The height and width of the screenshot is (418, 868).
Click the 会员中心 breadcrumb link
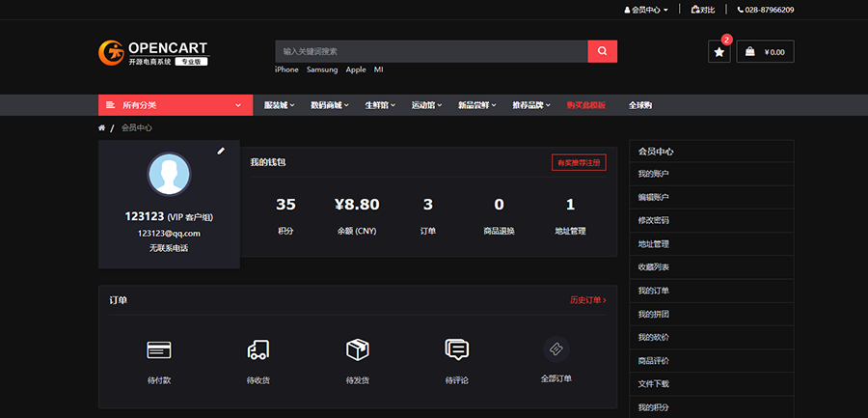[x=137, y=127]
